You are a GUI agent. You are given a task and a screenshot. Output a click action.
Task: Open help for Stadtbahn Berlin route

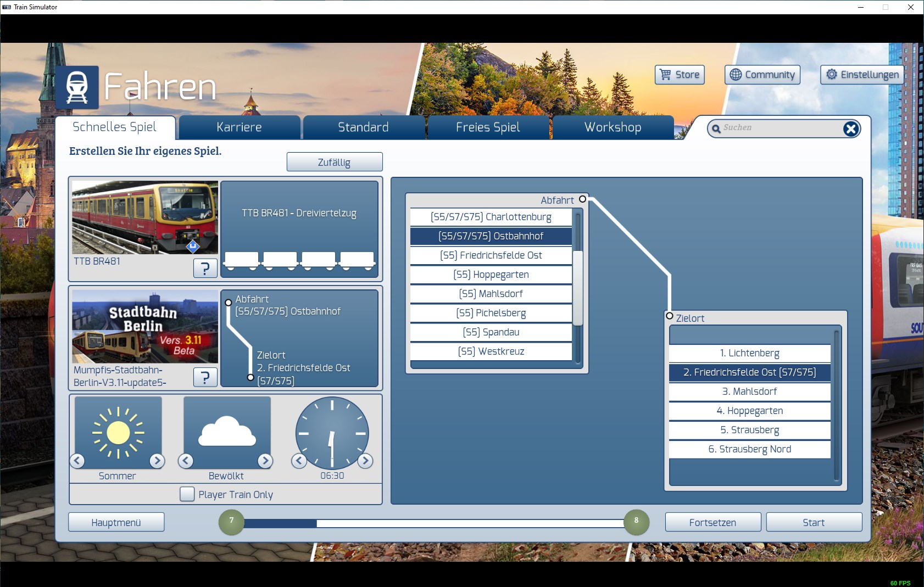205,377
